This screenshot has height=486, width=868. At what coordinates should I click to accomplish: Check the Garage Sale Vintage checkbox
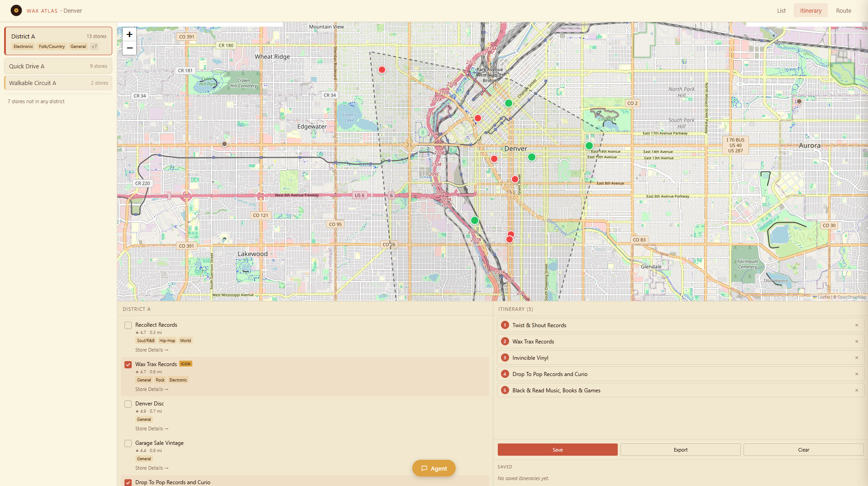click(128, 443)
